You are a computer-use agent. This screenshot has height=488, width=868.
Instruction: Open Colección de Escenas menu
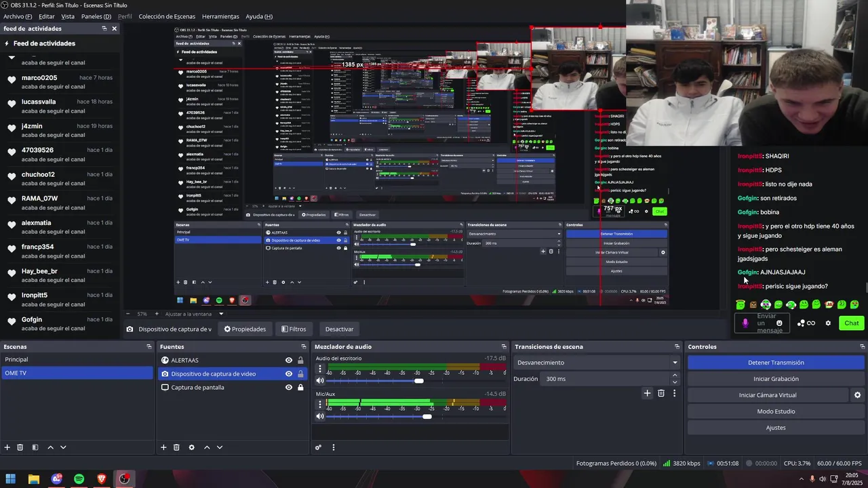(167, 16)
